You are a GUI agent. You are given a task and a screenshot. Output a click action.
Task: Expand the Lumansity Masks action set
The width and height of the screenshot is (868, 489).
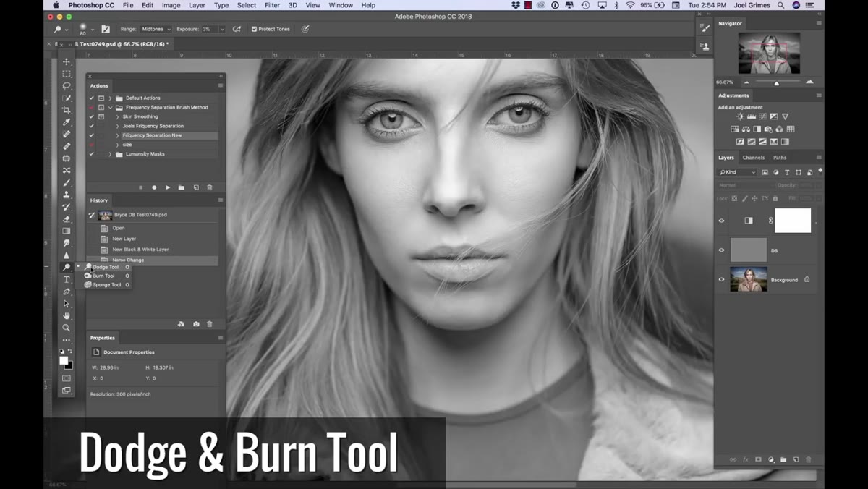tap(110, 154)
